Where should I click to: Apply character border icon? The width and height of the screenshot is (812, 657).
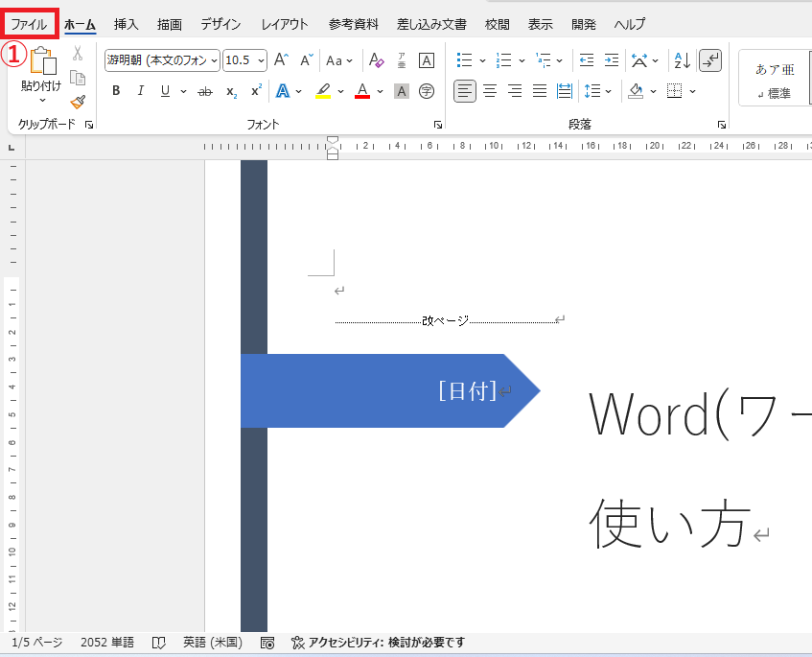click(427, 60)
